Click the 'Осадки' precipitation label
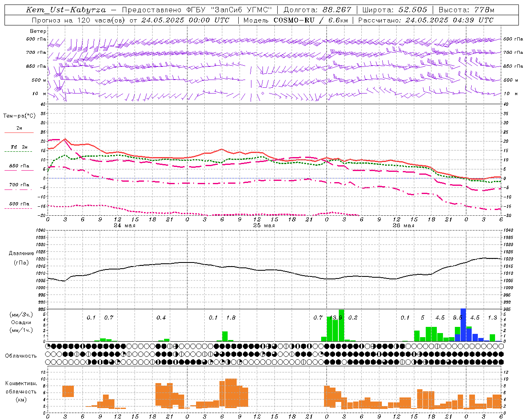Image resolution: width=525 pixels, height=420 pixels. [21, 322]
